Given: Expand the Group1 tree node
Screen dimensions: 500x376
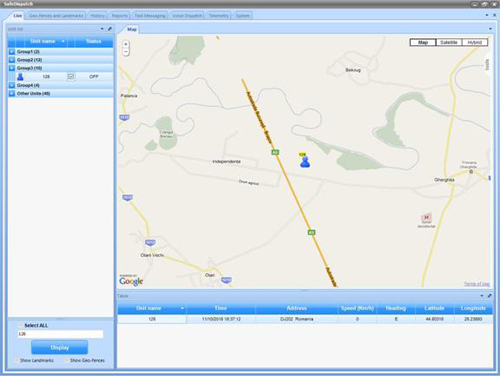Looking at the screenshot, I should tap(12, 52).
